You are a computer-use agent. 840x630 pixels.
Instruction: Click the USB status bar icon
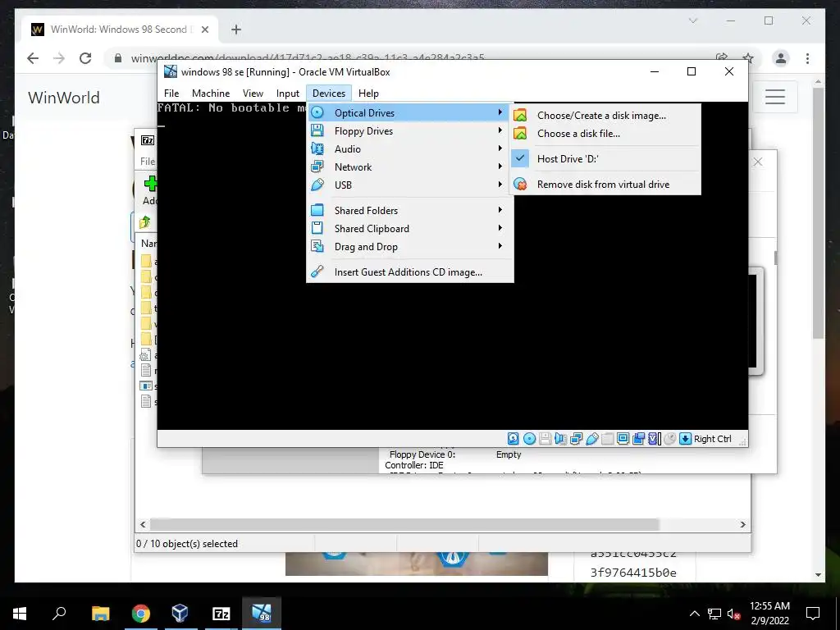coord(592,439)
